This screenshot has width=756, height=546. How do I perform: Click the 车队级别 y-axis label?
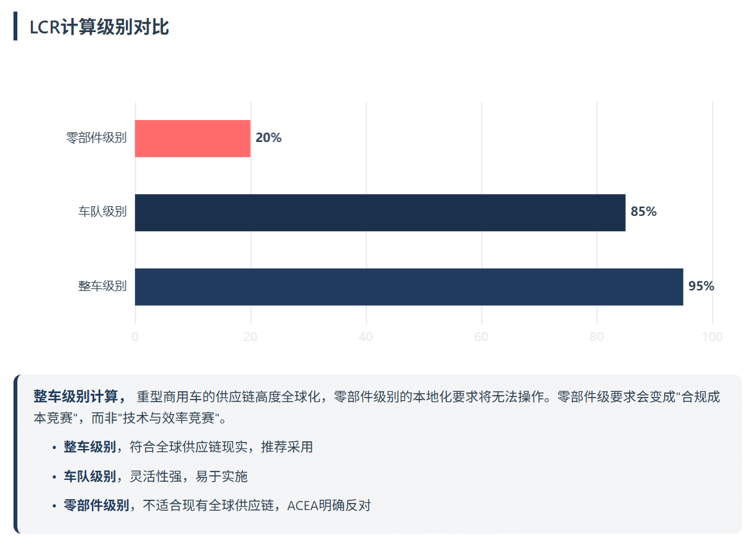pos(103,212)
